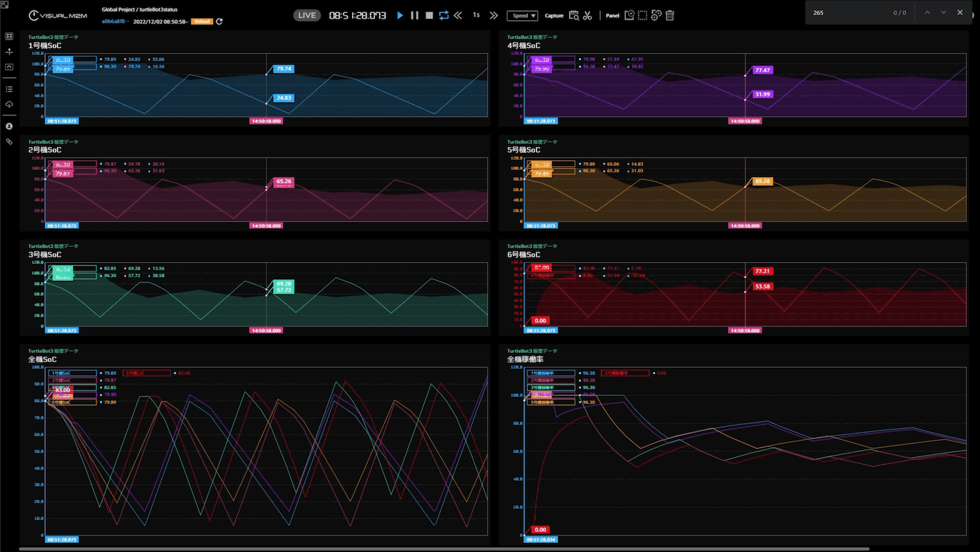Click the Capture label in the toolbar
980x552 pixels.
click(554, 16)
